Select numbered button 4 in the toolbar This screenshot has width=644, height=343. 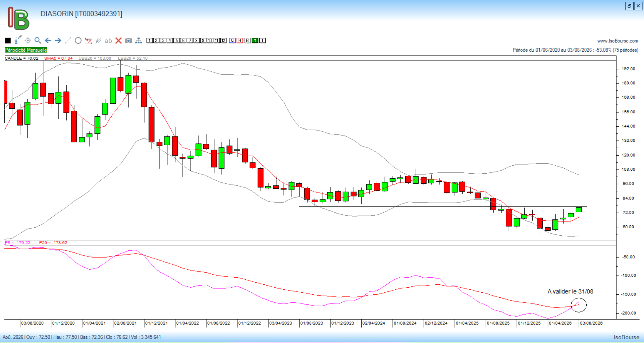pyautogui.click(x=170, y=41)
